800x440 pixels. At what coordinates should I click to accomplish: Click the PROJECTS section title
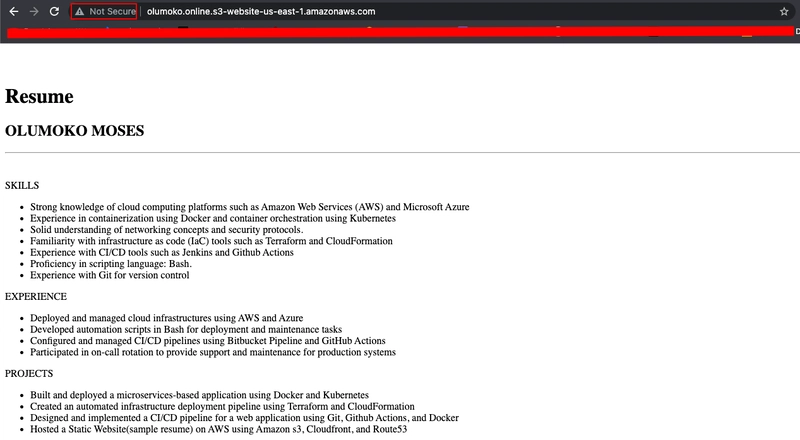pos(31,373)
